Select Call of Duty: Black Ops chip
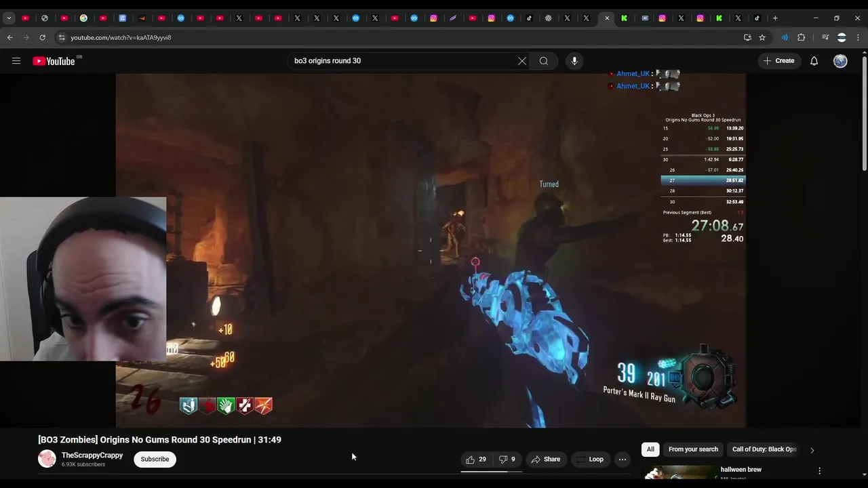The image size is (868, 488). pos(764,449)
